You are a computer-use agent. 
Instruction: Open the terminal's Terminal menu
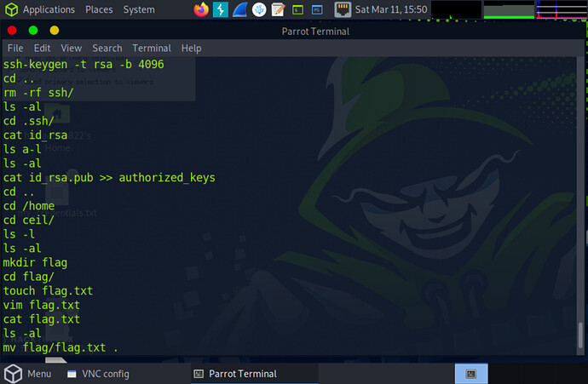click(x=152, y=49)
